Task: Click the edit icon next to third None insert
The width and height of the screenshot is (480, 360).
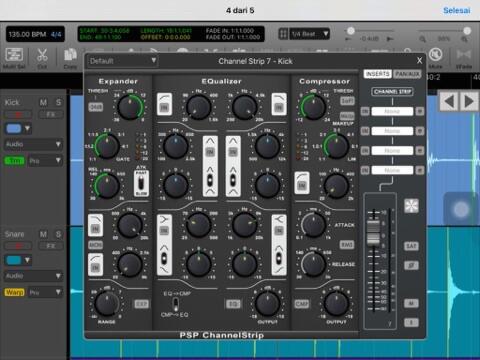Action: click(420, 151)
